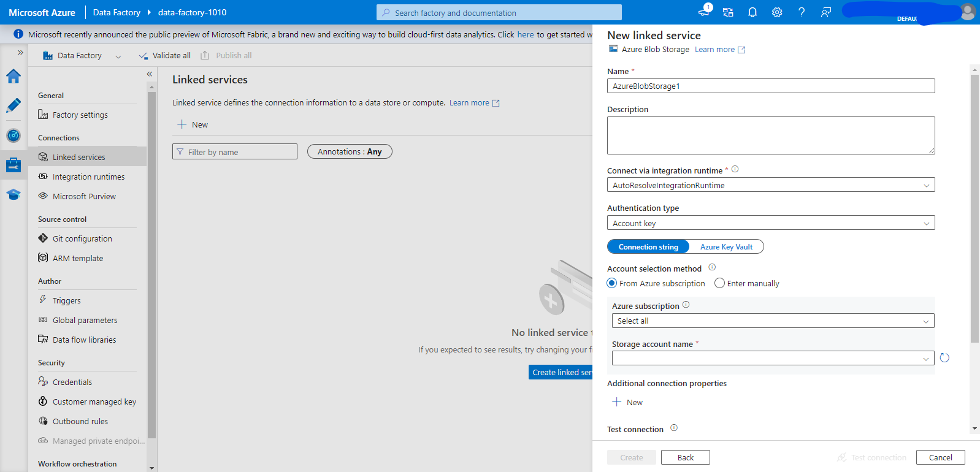Viewport: 980px width, 472px height.
Task: Open the Learning center graduation cap
Action: coord(13,194)
